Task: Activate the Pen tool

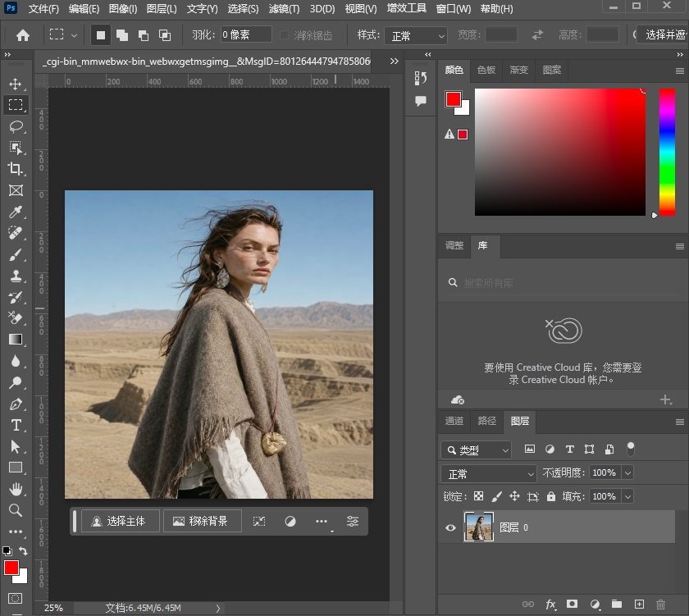Action: (16, 404)
